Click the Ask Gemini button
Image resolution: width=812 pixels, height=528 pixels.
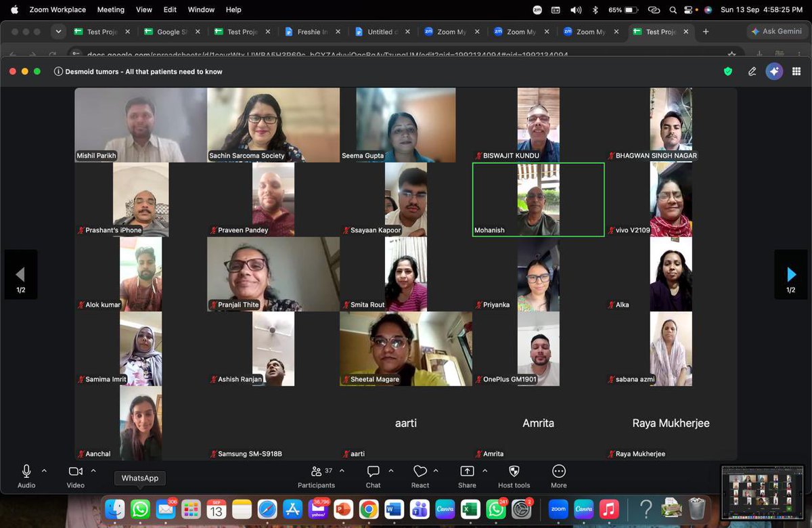[776, 32]
